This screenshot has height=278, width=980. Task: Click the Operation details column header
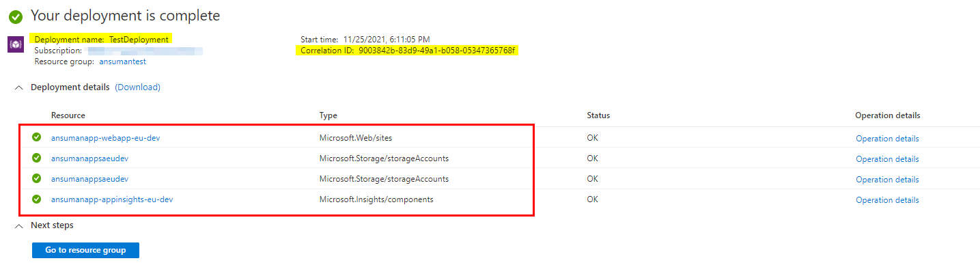click(x=887, y=115)
